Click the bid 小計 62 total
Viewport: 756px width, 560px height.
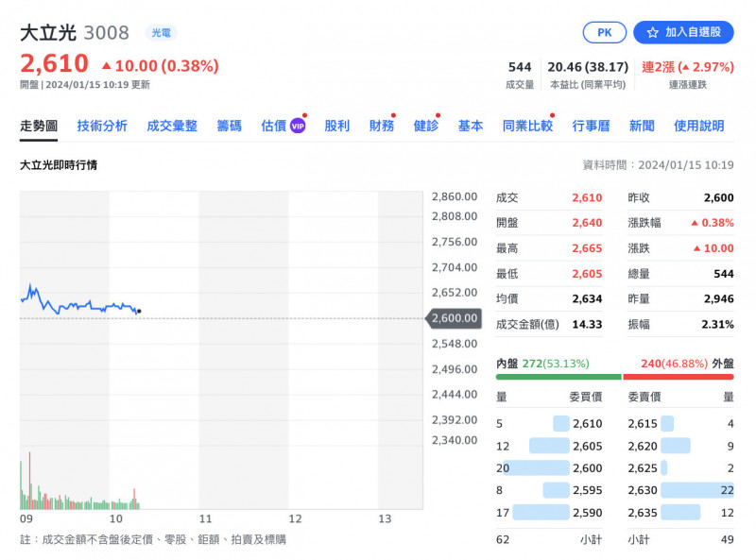(x=503, y=540)
